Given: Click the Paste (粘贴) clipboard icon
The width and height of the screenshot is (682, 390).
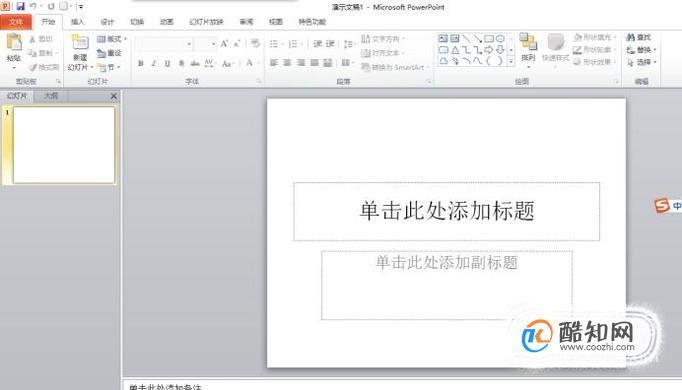Looking at the screenshot, I should 14,42.
